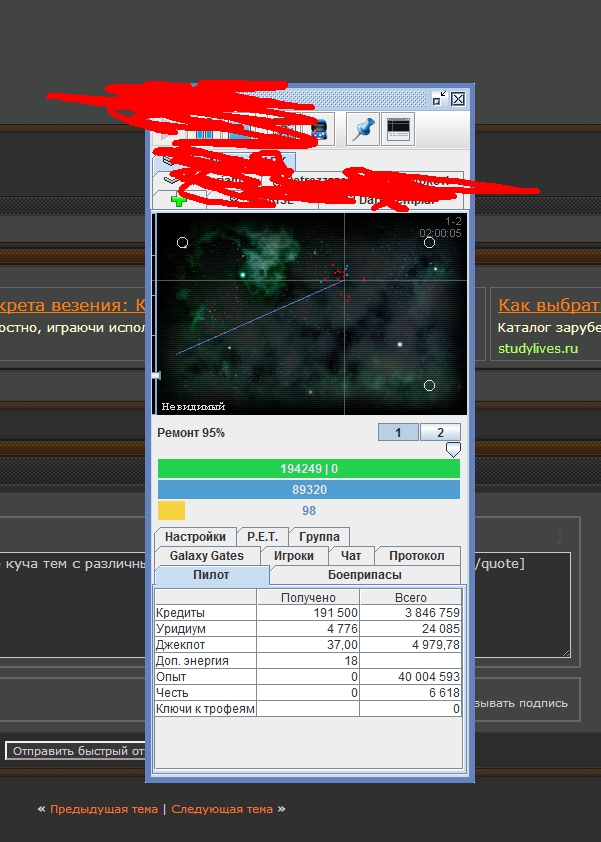Image resolution: width=601 pixels, height=842 pixels.
Task: Open the Группа tab
Action: tap(319, 537)
